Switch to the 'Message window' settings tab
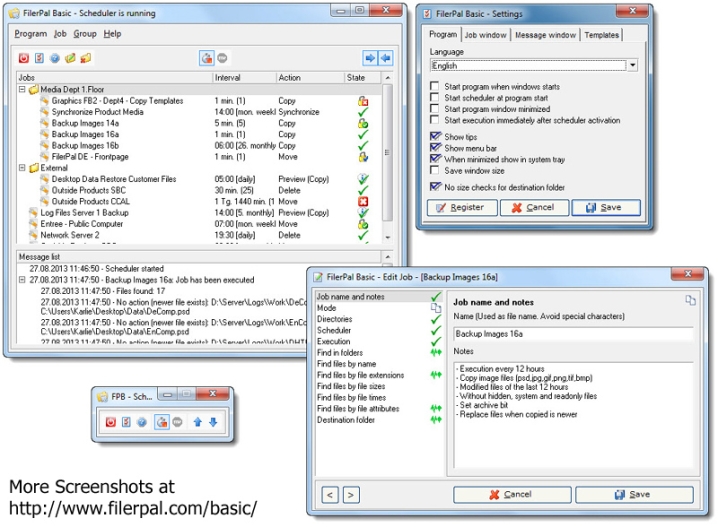This screenshot has width=718, height=527. pyautogui.click(x=545, y=35)
